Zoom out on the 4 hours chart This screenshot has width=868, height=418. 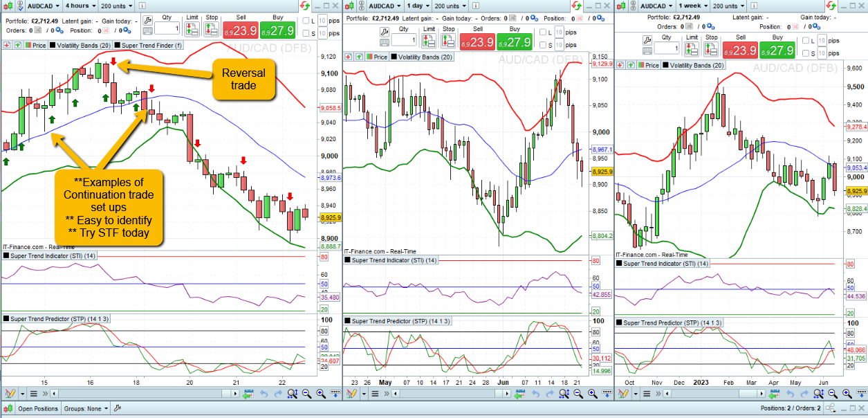tap(306, 394)
